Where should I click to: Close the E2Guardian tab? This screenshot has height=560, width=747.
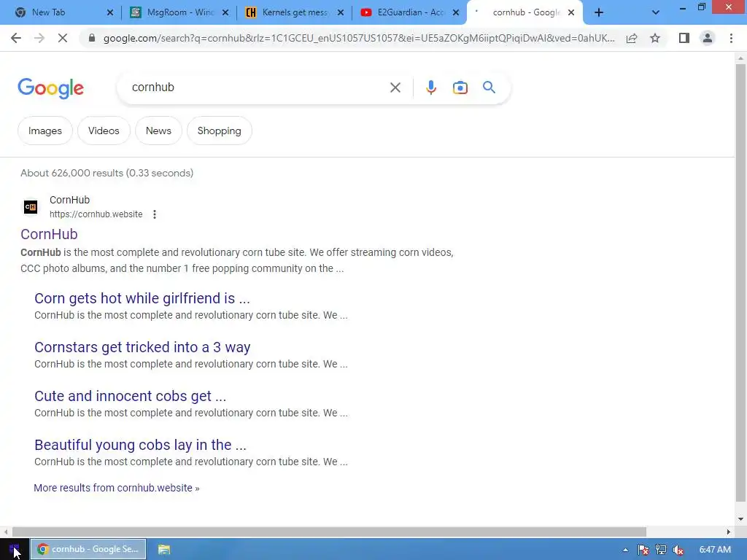pyautogui.click(x=456, y=13)
